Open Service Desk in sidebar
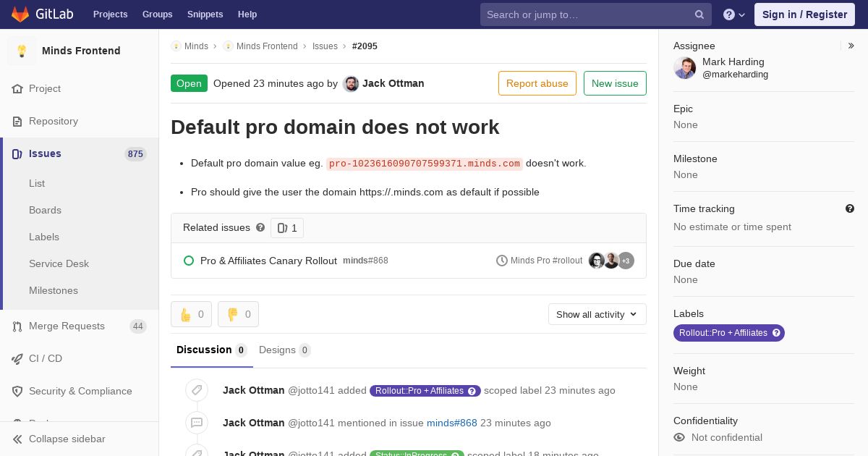This screenshot has width=868, height=456. [x=59, y=264]
